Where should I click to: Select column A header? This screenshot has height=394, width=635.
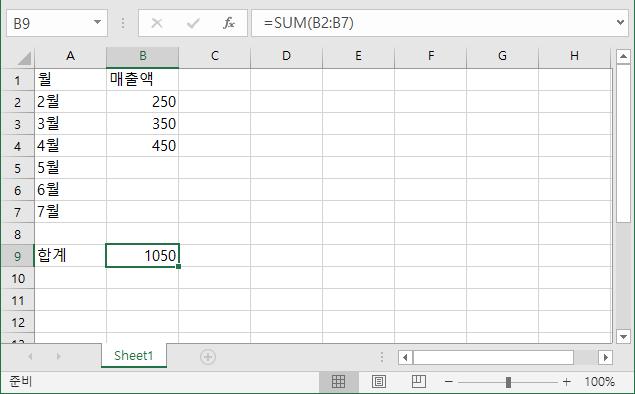(70, 56)
